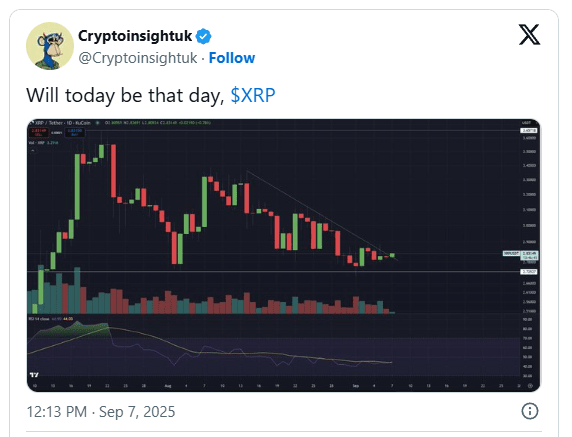
Task: Open the Cryptoinsightuk display name
Action: coord(135,36)
